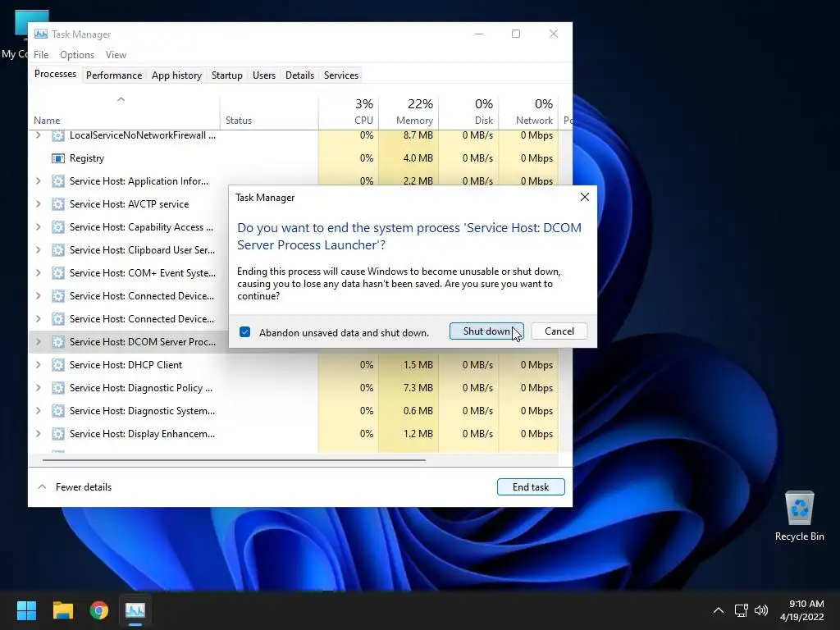Collapse to Fewer details view
Viewport: 840px width, 630px height.
click(75, 487)
